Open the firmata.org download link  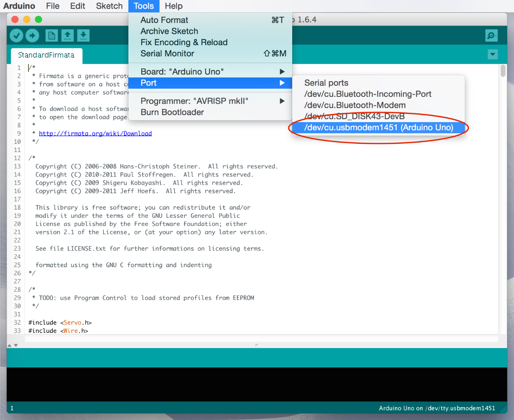[95, 133]
